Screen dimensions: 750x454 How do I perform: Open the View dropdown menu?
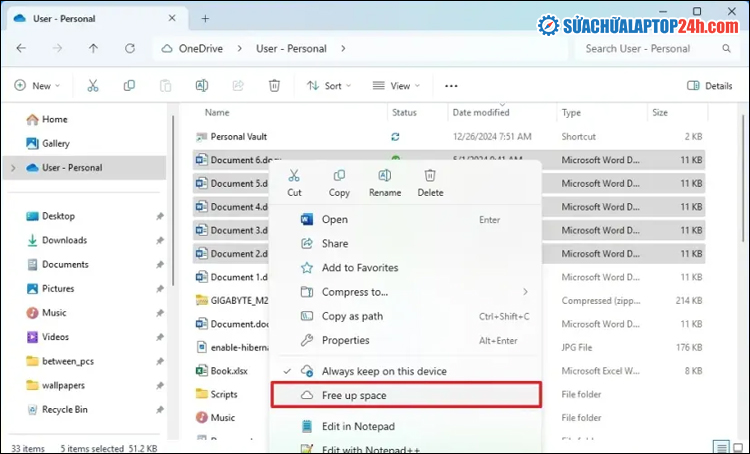pyautogui.click(x=396, y=86)
